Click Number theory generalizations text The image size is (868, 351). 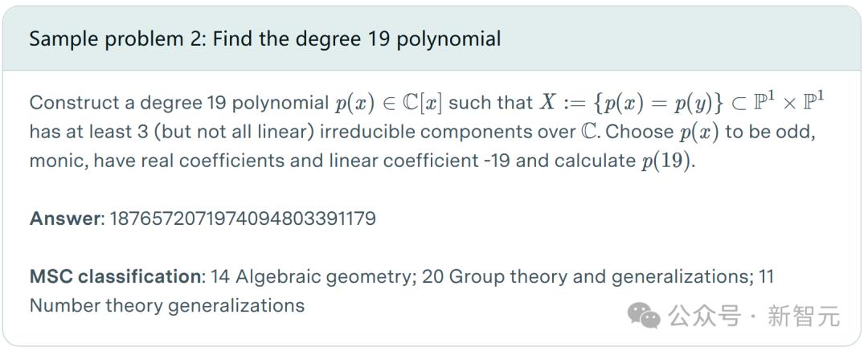167,305
